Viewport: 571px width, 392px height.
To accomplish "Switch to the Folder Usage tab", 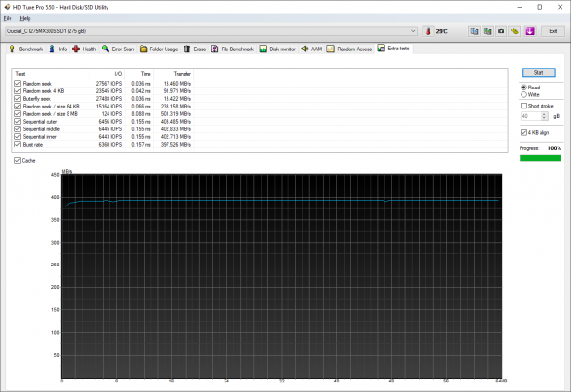I will (159, 49).
